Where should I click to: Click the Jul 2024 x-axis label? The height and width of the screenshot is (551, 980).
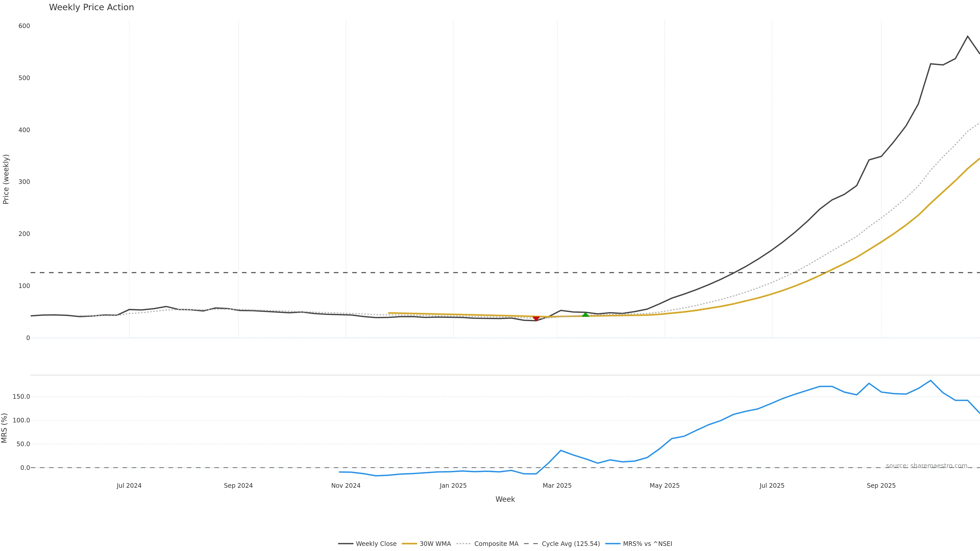point(129,486)
